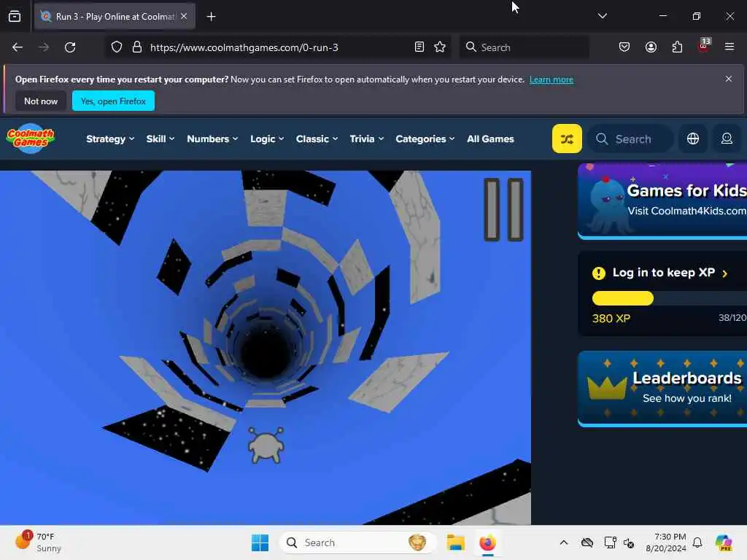Open the Leaderboards banner
Viewport: 747px width, 560px height.
click(x=662, y=388)
